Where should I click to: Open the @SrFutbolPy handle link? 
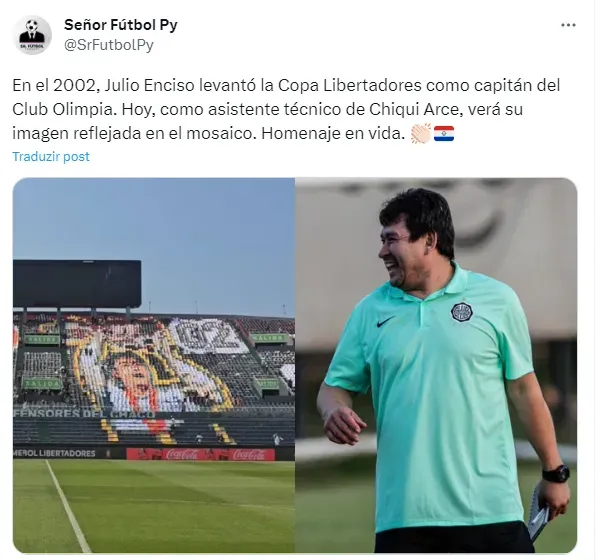click(109, 45)
